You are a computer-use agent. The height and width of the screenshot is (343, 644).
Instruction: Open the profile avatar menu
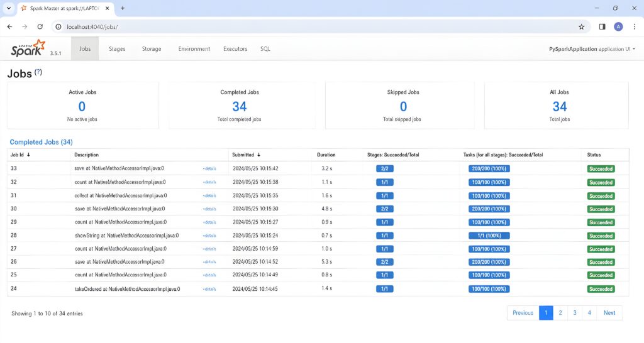618,26
